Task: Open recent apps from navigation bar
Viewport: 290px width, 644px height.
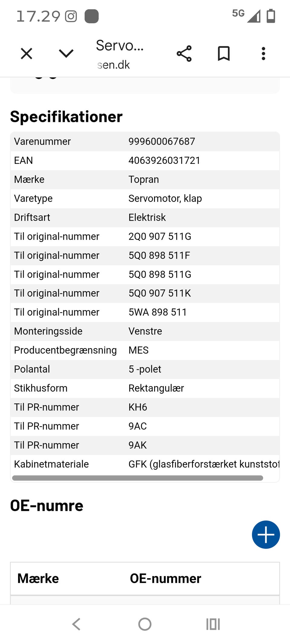Action: [x=213, y=624]
